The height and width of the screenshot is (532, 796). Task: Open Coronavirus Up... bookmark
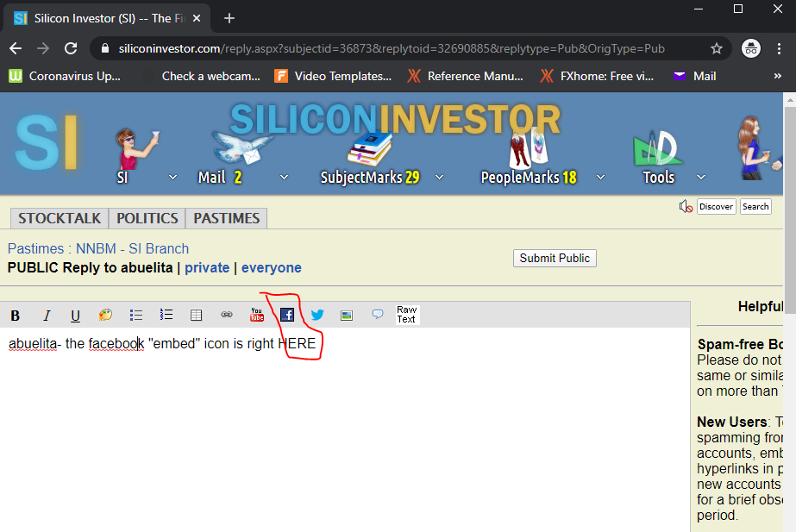point(65,76)
